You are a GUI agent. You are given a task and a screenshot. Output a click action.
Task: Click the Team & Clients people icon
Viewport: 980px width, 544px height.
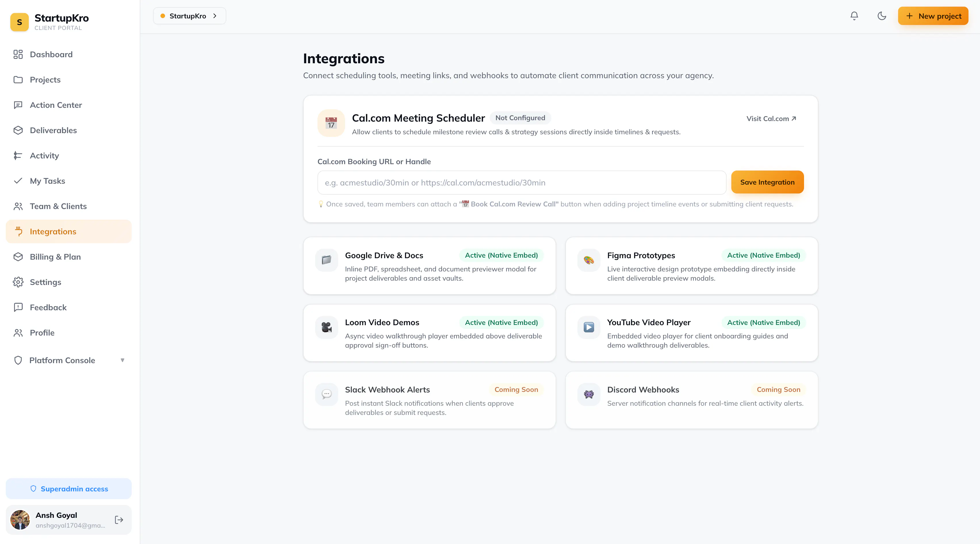pos(18,206)
